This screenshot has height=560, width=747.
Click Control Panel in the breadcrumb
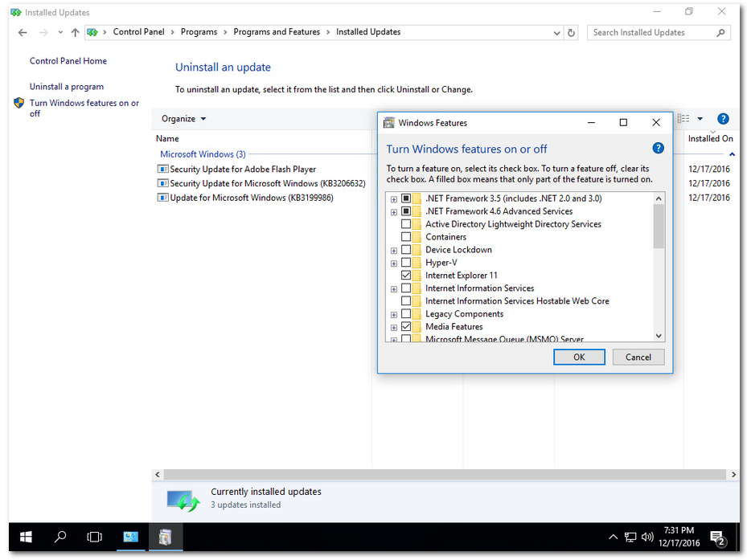pyautogui.click(x=138, y=32)
